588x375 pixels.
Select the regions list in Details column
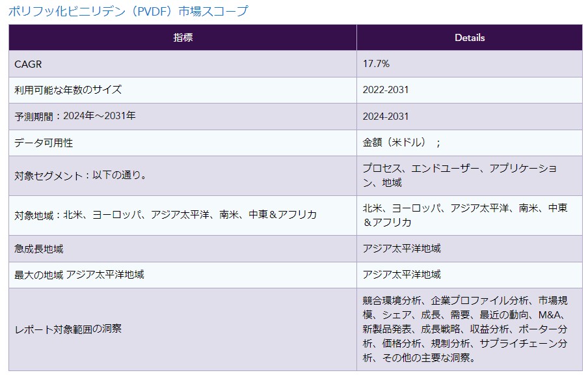click(464, 214)
